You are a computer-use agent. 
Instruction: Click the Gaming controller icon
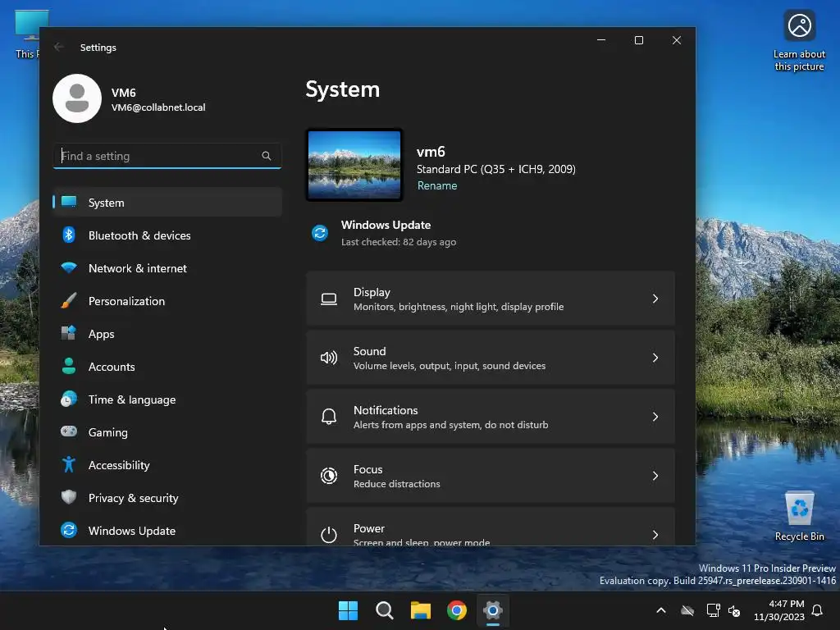(69, 431)
